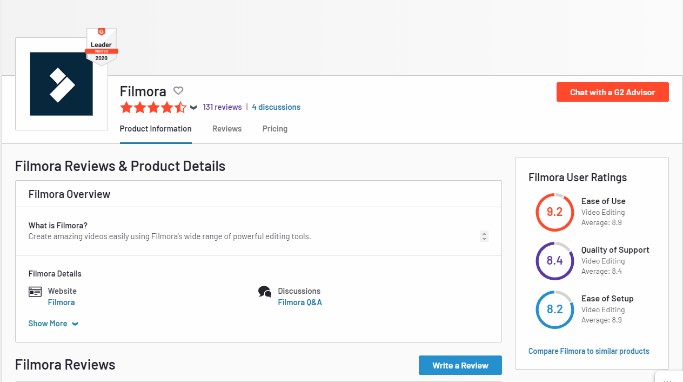This screenshot has height=382, width=683.
Task: Click Chat with a G2 Advisor button
Action: pos(612,92)
